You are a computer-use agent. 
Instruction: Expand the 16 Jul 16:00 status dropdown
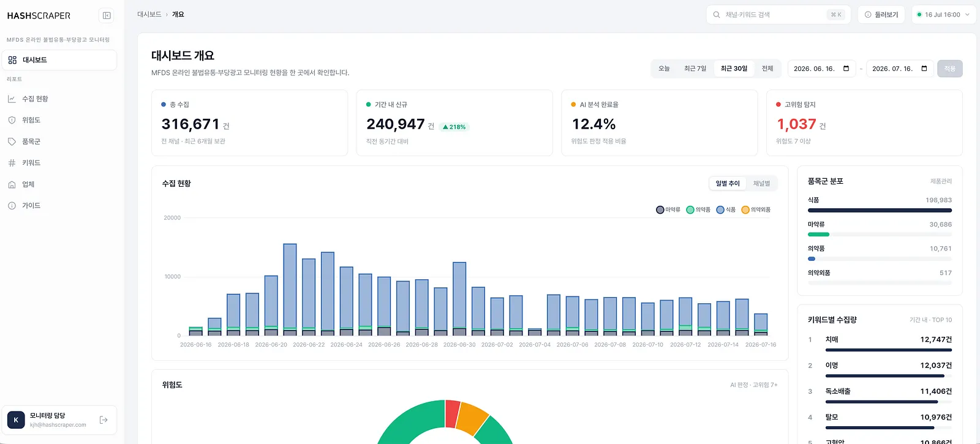point(944,15)
